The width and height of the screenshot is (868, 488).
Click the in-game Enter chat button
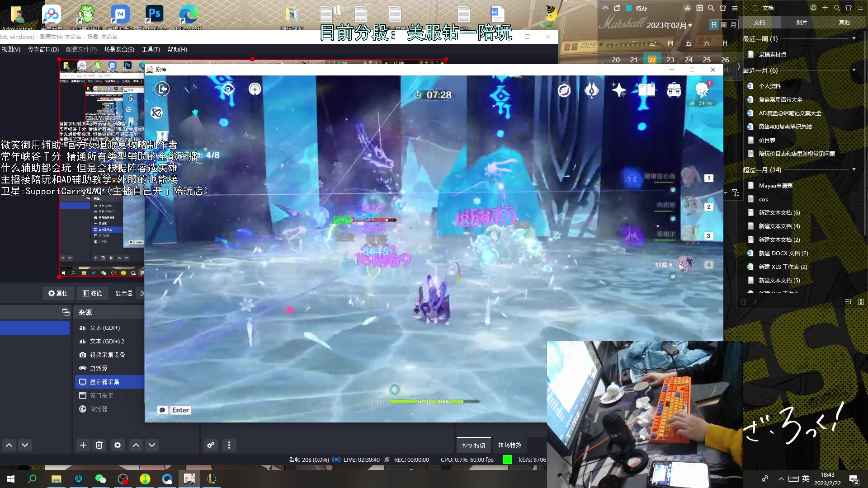[x=180, y=410]
